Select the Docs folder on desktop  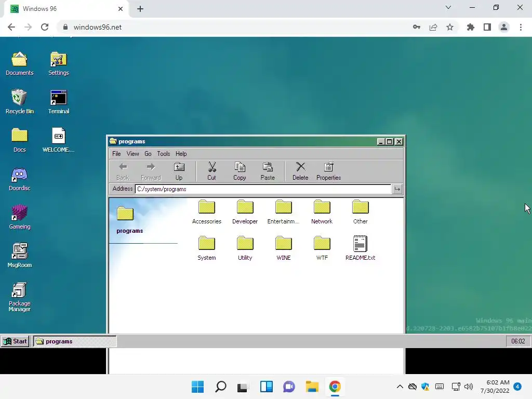point(19,140)
